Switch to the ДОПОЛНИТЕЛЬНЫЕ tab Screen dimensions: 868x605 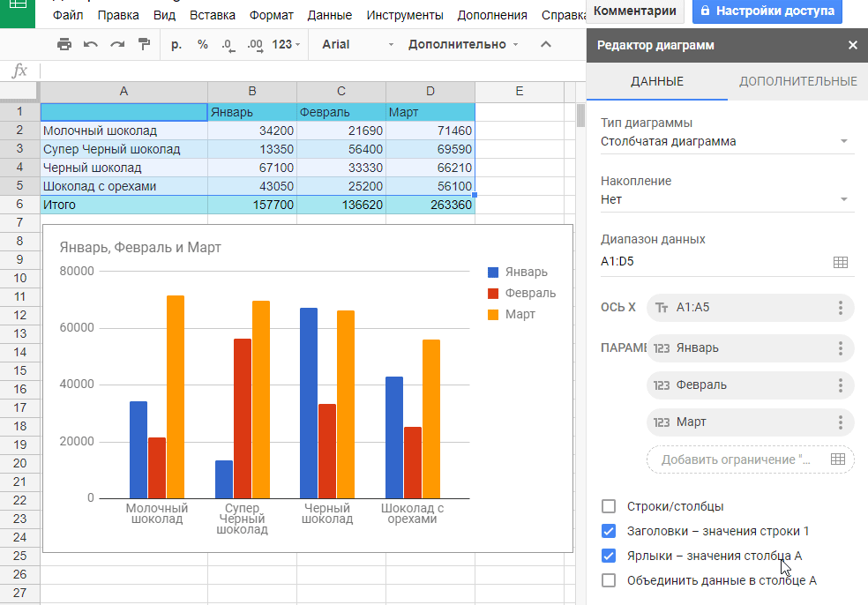[797, 81]
